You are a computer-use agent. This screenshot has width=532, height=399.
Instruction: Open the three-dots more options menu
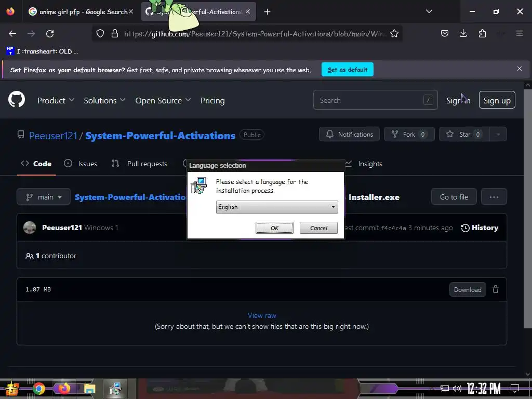coord(494,197)
